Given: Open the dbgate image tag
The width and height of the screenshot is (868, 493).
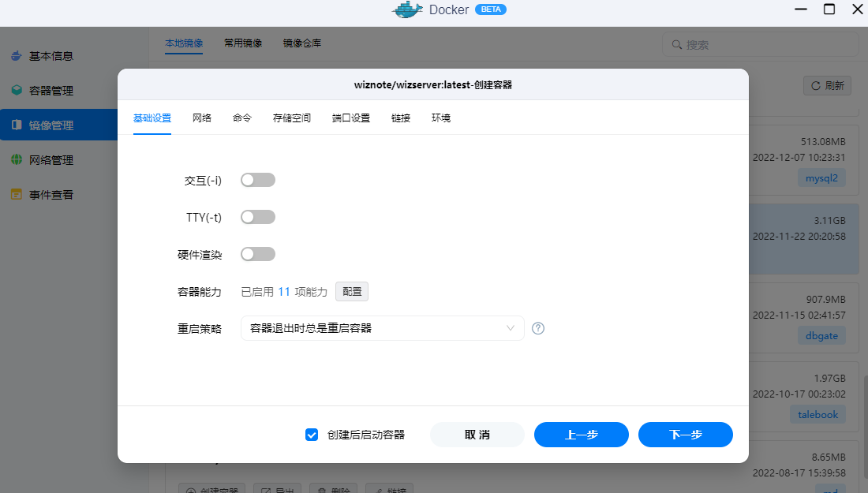Looking at the screenshot, I should click(821, 335).
